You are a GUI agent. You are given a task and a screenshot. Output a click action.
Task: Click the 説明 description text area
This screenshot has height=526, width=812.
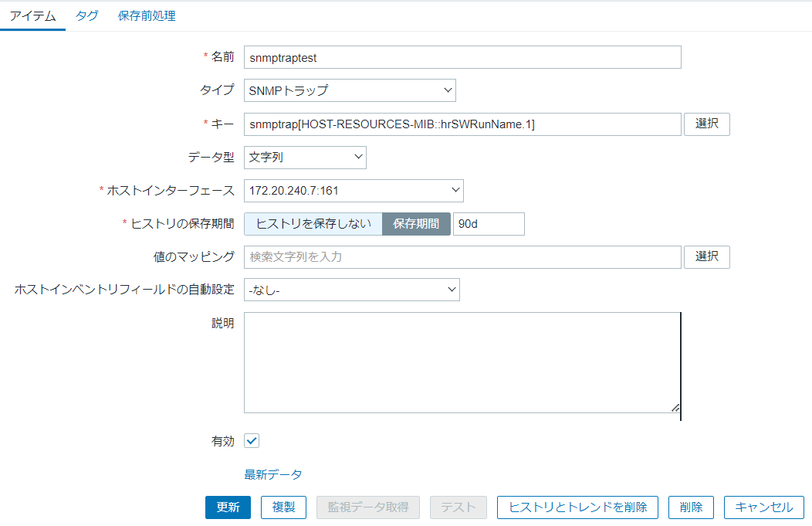pos(462,361)
